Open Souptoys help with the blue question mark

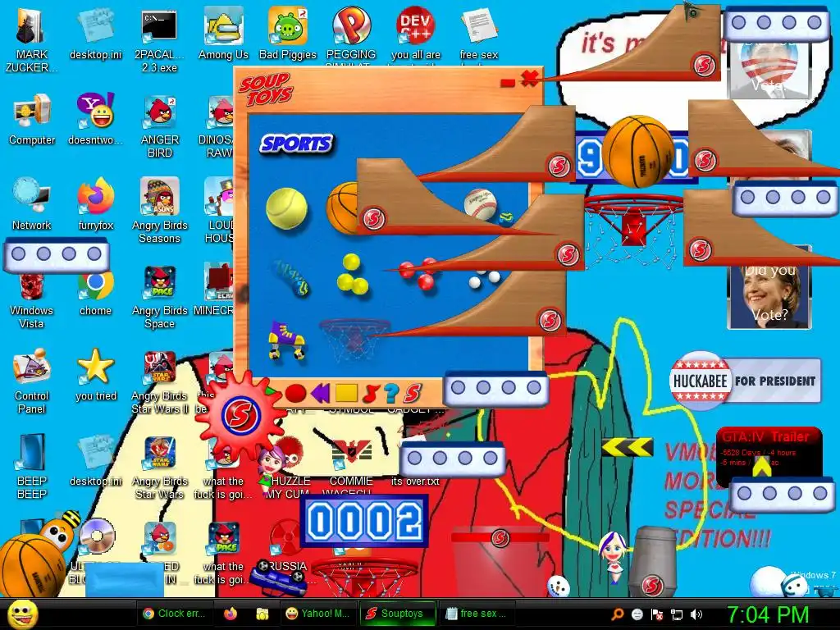click(391, 394)
